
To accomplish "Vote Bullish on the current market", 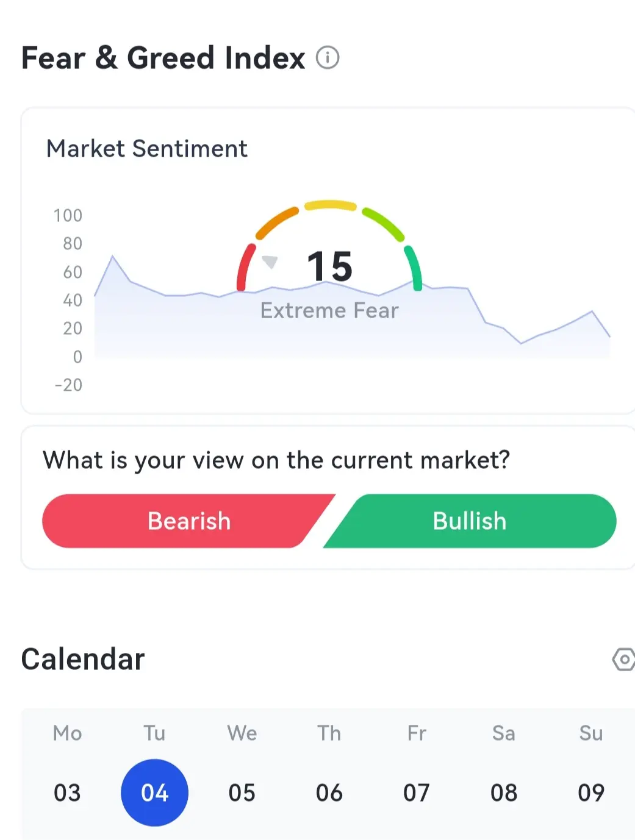I will click(x=470, y=521).
